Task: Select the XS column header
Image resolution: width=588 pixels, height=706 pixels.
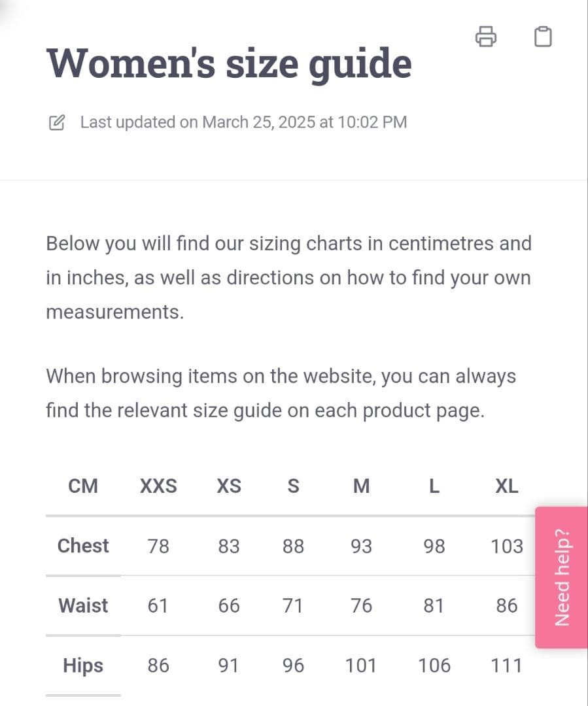Action: [x=229, y=486]
